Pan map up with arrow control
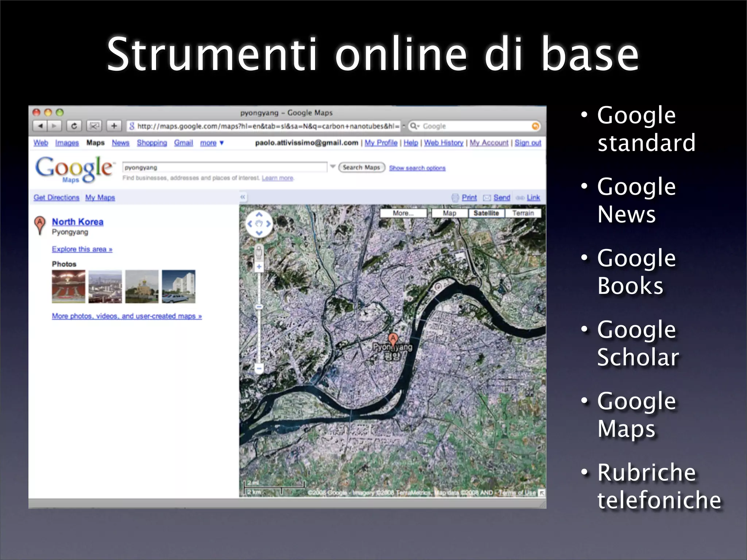The height and width of the screenshot is (560, 747). tap(259, 215)
